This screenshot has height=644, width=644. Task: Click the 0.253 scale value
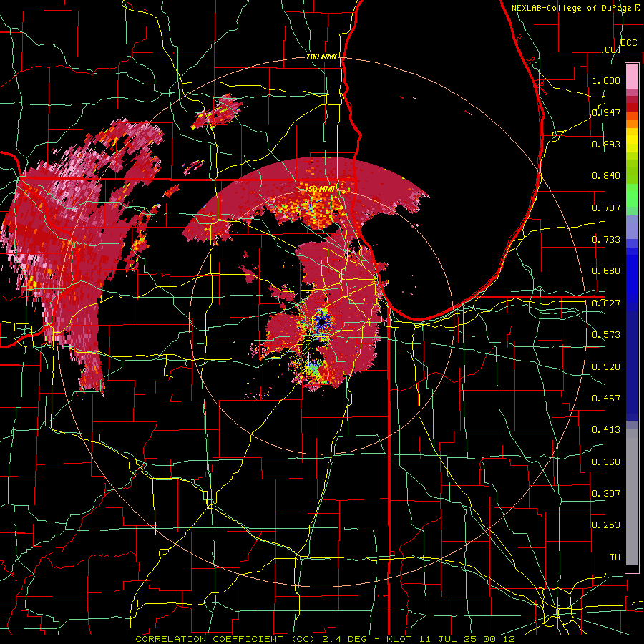click(606, 525)
